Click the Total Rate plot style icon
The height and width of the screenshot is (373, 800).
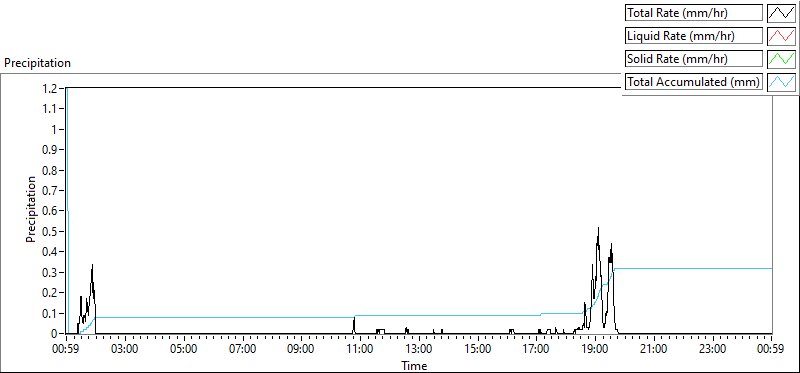tap(781, 13)
